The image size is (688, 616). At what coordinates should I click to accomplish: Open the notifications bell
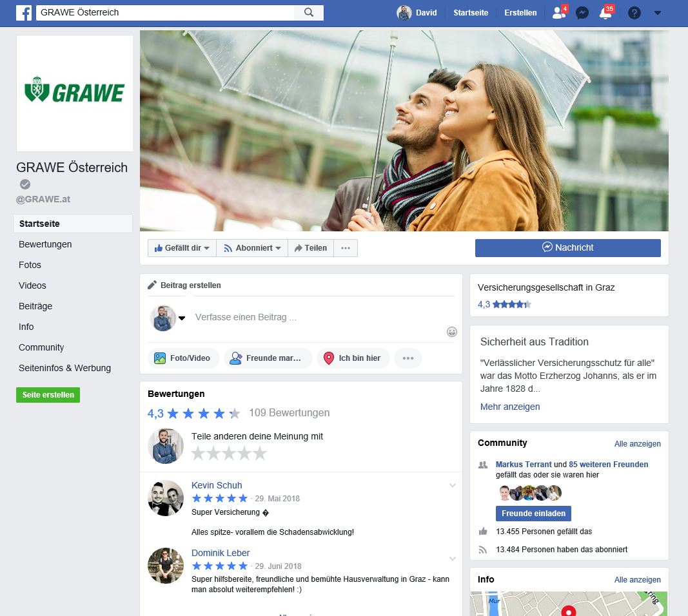(x=605, y=13)
